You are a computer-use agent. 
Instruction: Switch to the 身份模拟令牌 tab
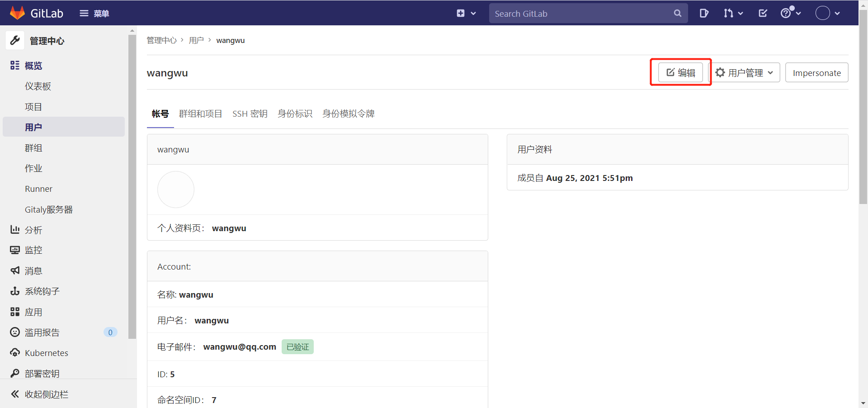(348, 114)
